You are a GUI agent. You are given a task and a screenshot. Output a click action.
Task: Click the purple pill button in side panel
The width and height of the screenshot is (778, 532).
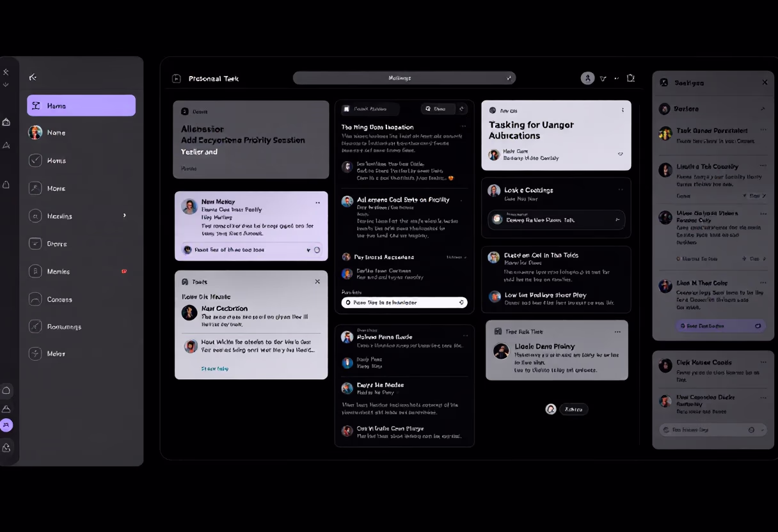coord(720,325)
